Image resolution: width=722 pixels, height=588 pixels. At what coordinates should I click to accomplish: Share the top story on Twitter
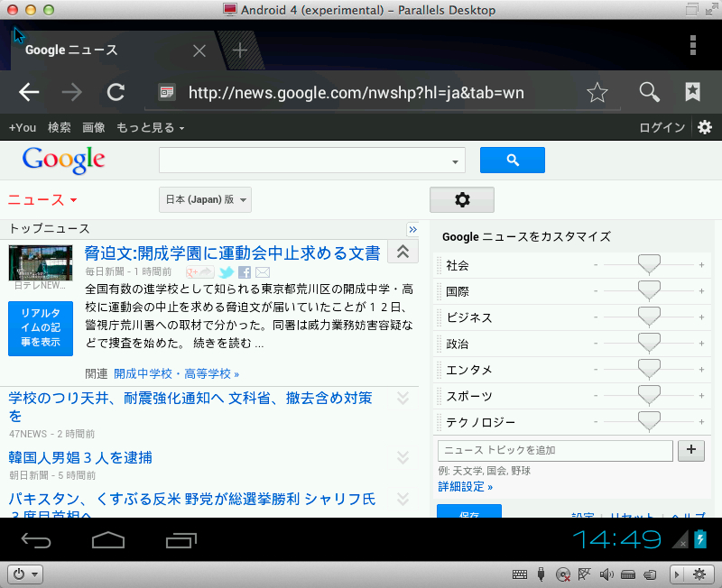click(x=227, y=272)
